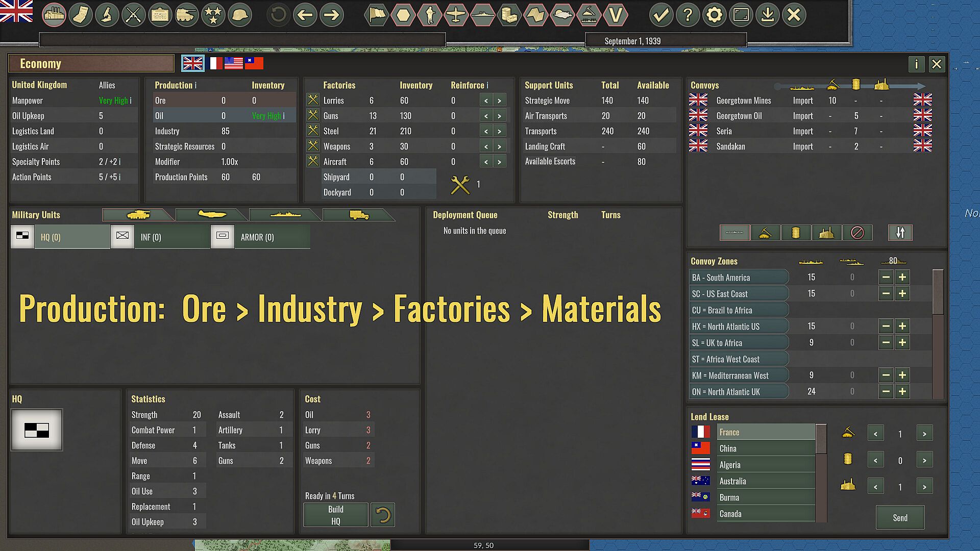
Task: Increase Lorries reinforce with right arrow
Action: click(499, 101)
